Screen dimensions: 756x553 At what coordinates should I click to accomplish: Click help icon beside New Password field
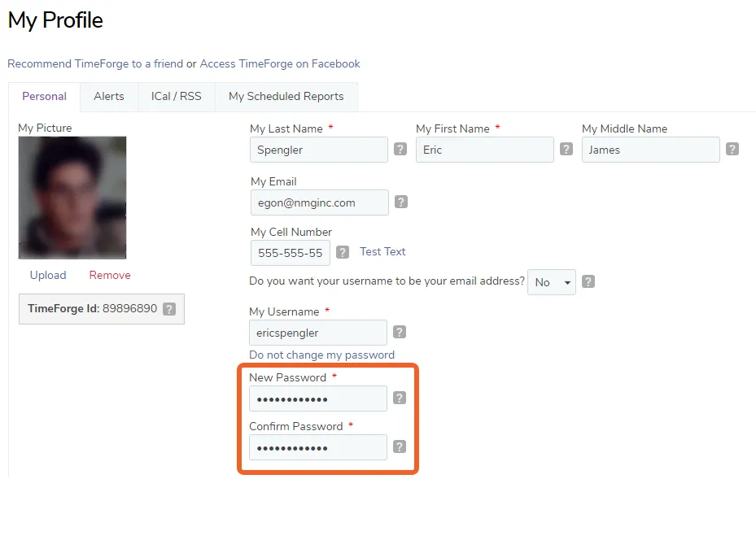point(400,398)
